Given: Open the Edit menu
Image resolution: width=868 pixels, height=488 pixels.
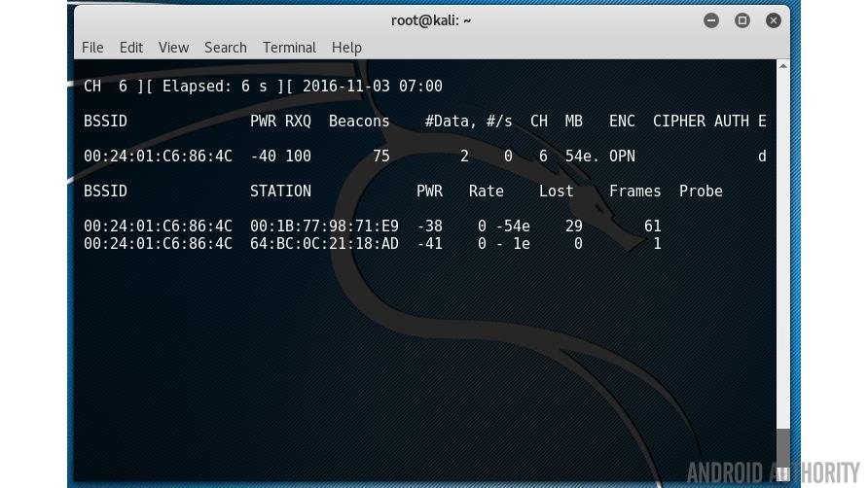Looking at the screenshot, I should coord(130,47).
